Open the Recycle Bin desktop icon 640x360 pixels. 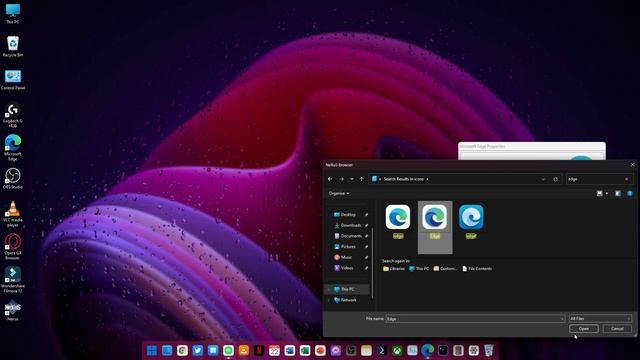coord(13,46)
